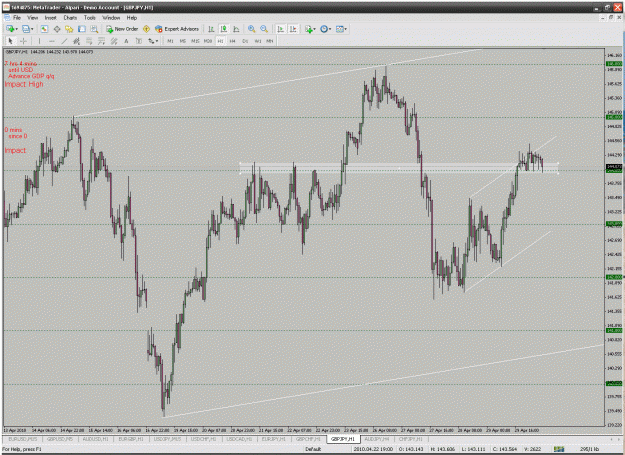Expand the new chart dropdown arrow

click(x=16, y=29)
